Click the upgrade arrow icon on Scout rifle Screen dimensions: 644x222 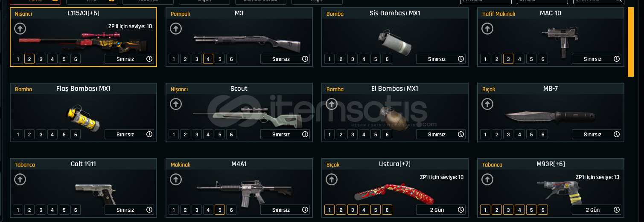coord(176,104)
